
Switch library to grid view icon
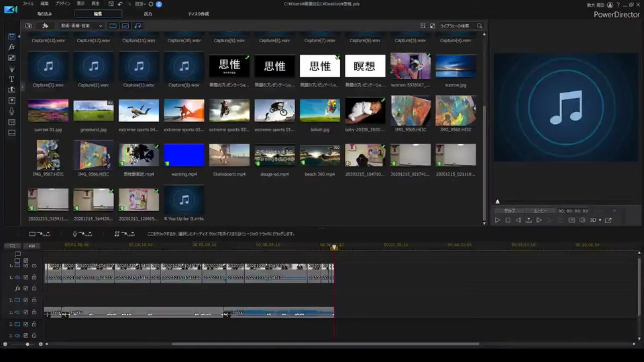pyautogui.click(x=423, y=26)
